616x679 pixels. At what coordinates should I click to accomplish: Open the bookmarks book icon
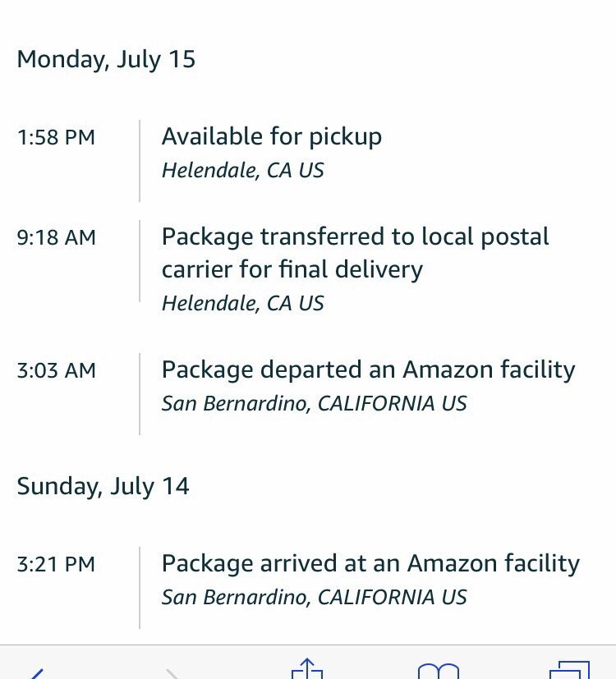coord(439,672)
